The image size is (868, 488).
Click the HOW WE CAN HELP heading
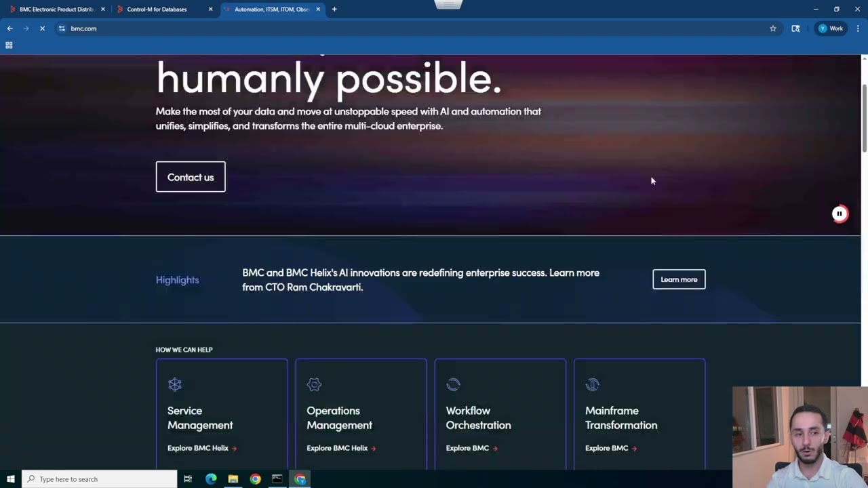click(x=184, y=350)
